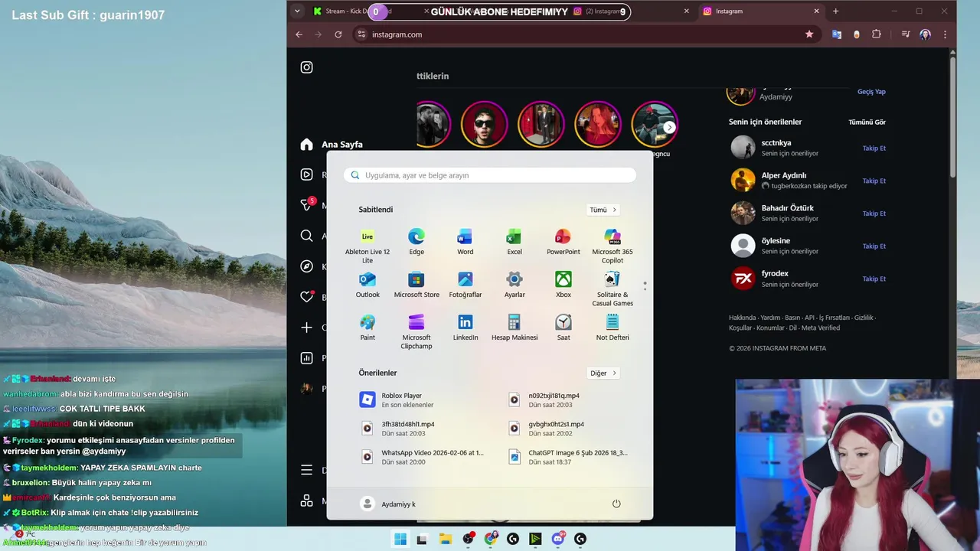Image resolution: width=980 pixels, height=551 pixels.
Task: Open Fotoğraflar app
Action: [x=465, y=285]
